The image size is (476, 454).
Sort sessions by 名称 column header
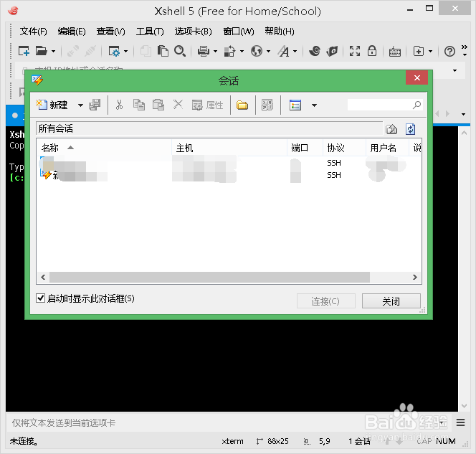point(104,148)
